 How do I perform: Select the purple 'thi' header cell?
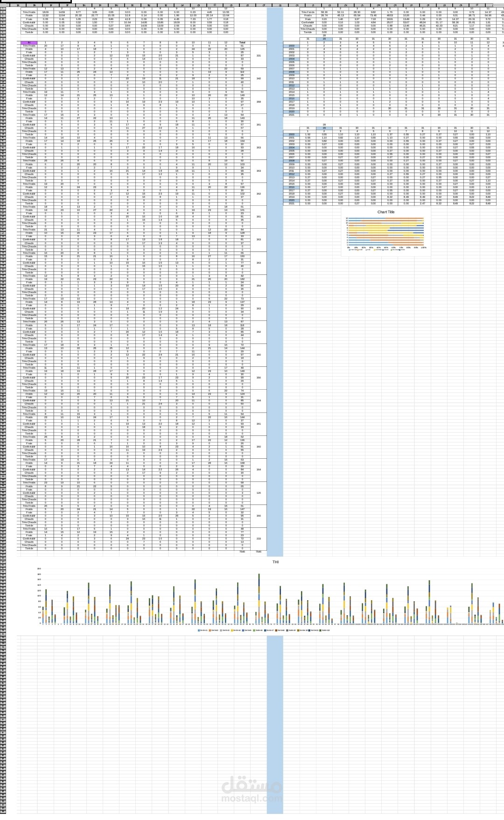click(29, 42)
